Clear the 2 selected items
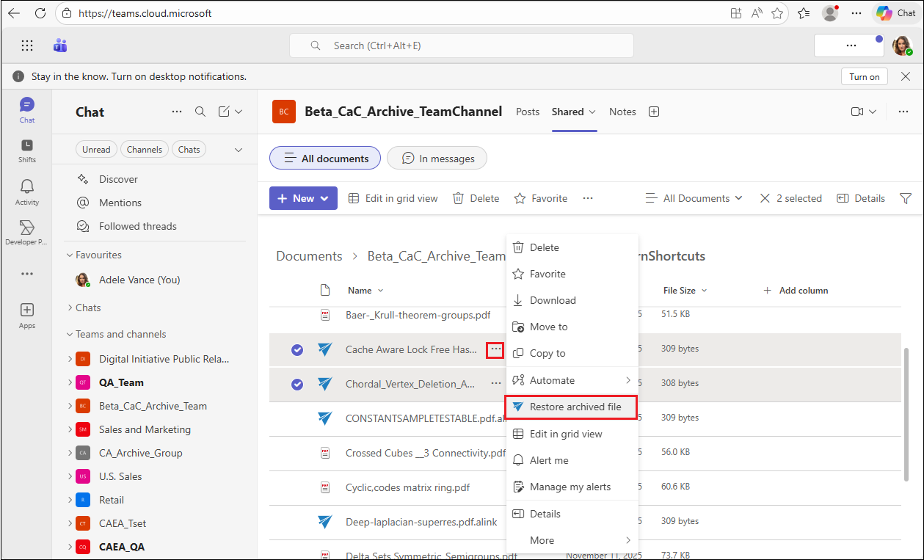This screenshot has width=924, height=560. 765,198
